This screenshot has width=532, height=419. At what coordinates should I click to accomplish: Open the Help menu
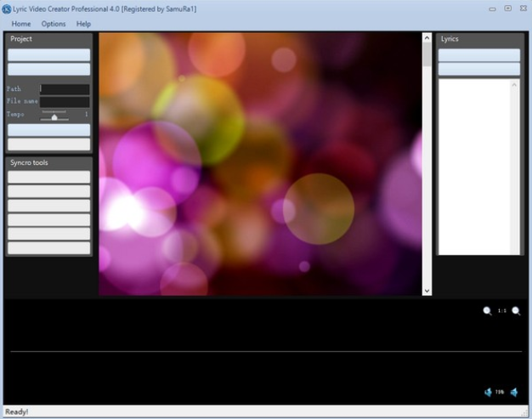click(84, 24)
